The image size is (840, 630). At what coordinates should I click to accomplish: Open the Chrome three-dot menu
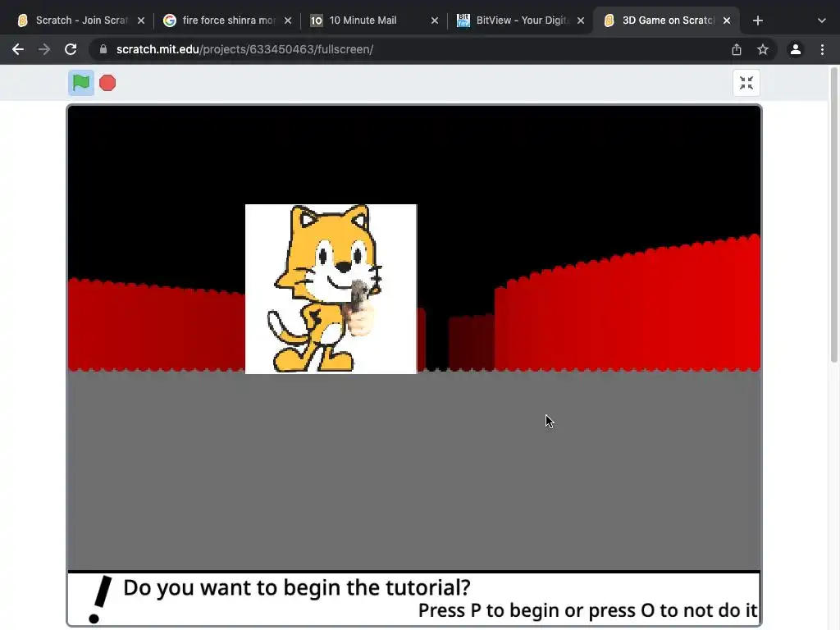coord(822,49)
